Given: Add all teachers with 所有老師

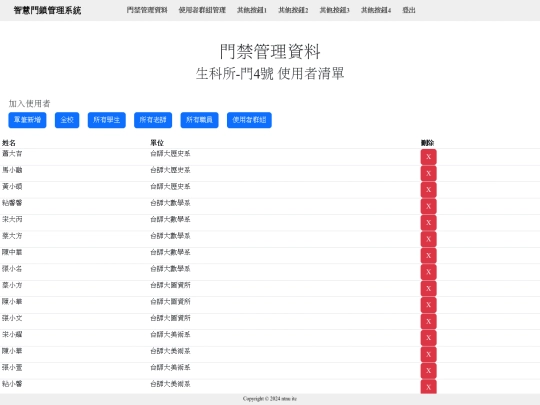Looking at the screenshot, I should pyautogui.click(x=153, y=120).
